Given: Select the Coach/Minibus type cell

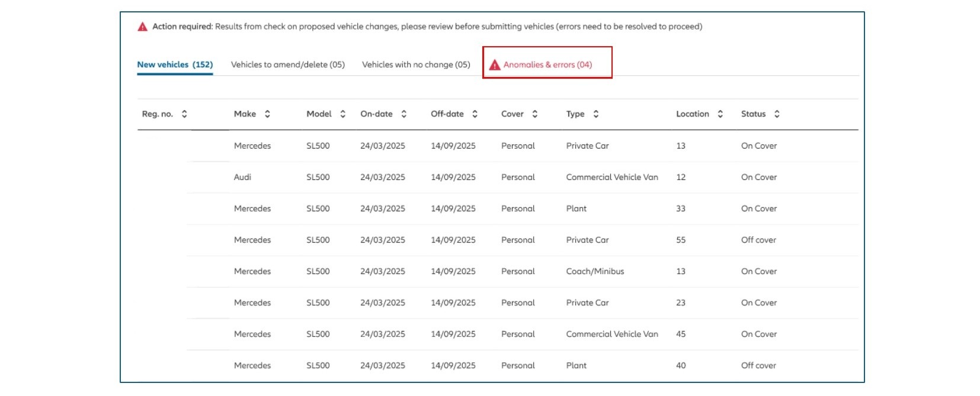Looking at the screenshot, I should tap(595, 271).
